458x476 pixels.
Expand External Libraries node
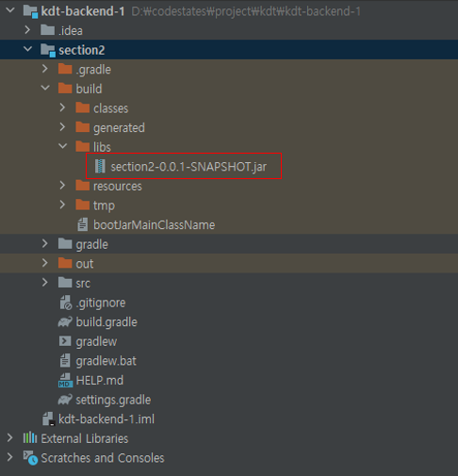10,437
